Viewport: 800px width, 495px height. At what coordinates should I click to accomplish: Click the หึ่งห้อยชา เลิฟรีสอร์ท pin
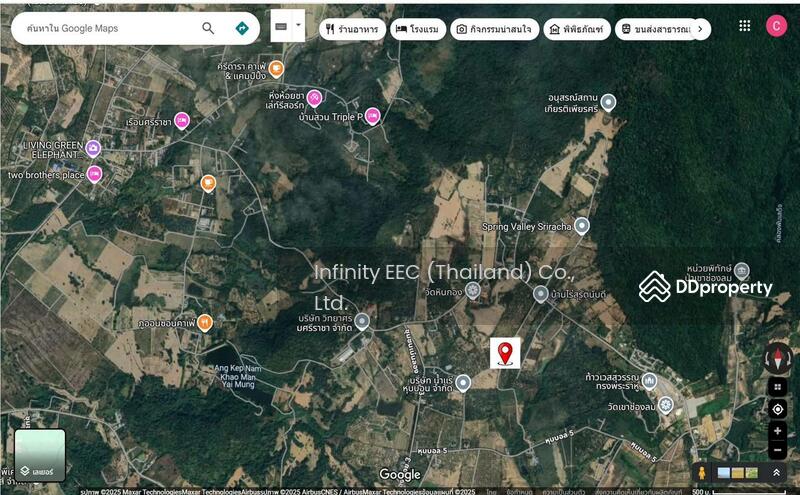[314, 98]
